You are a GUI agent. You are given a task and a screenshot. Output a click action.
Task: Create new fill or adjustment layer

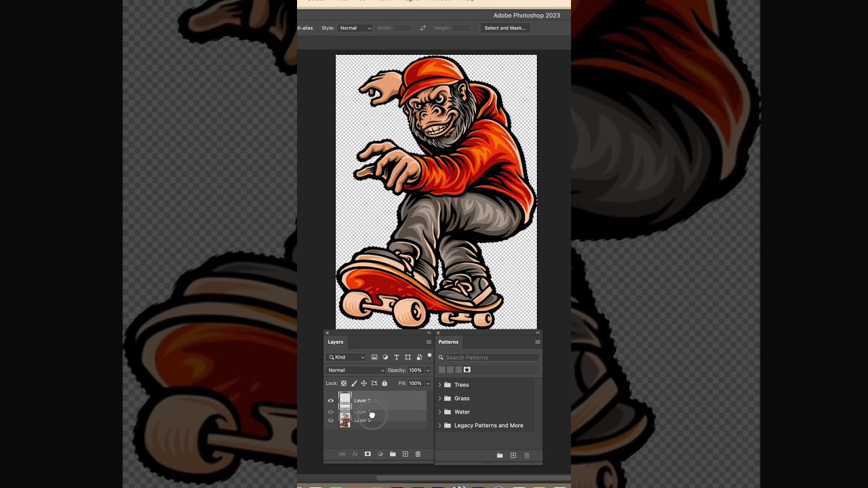380,454
